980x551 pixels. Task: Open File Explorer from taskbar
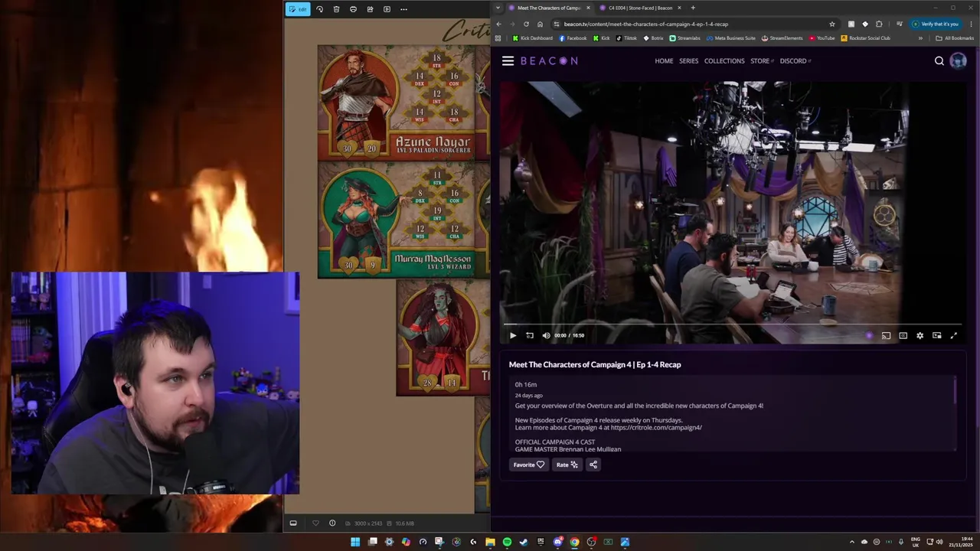pyautogui.click(x=490, y=542)
